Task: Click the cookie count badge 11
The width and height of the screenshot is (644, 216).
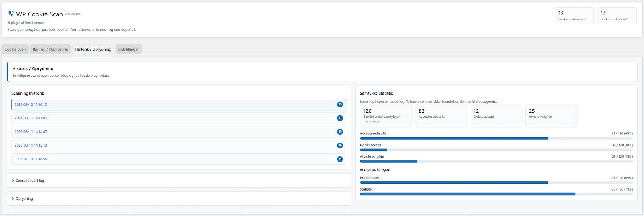Action: coord(340,118)
